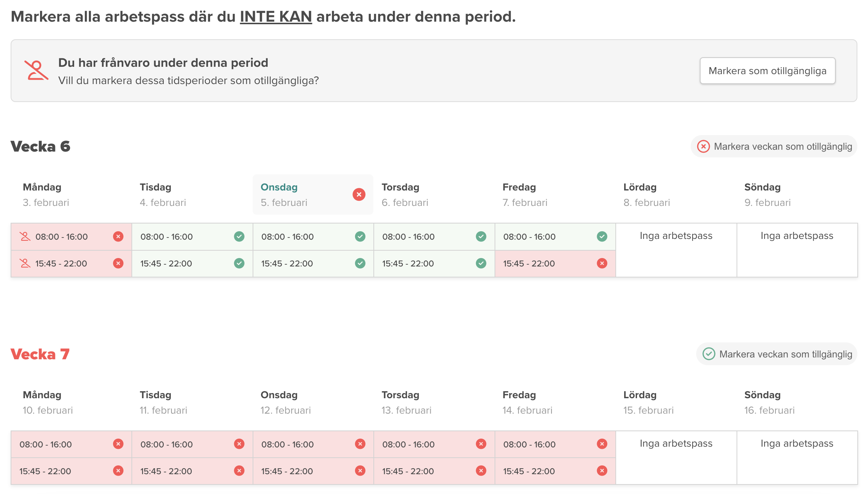Click red X on Tisdag 11. februari 08:00 shift
The width and height of the screenshot is (868, 494).
click(239, 444)
